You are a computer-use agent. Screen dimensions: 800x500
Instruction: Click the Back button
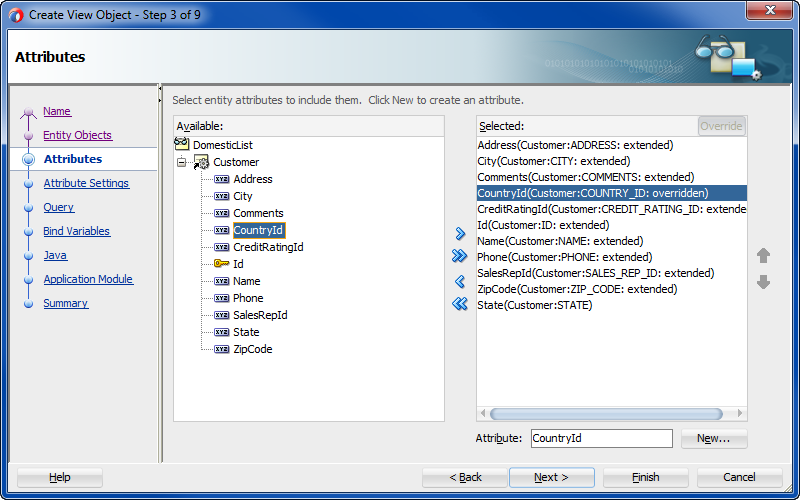click(465, 478)
